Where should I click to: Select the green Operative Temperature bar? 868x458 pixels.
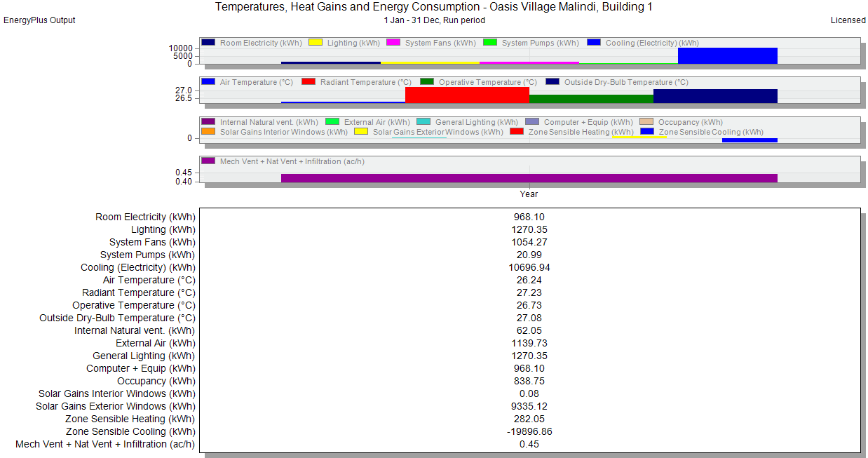[x=591, y=99]
